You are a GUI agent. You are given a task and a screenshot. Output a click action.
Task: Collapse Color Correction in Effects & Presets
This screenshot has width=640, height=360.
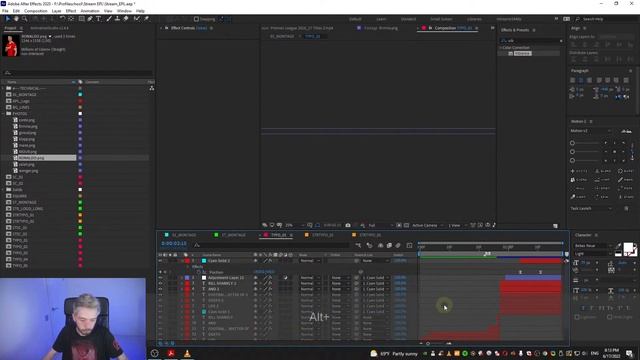501,48
